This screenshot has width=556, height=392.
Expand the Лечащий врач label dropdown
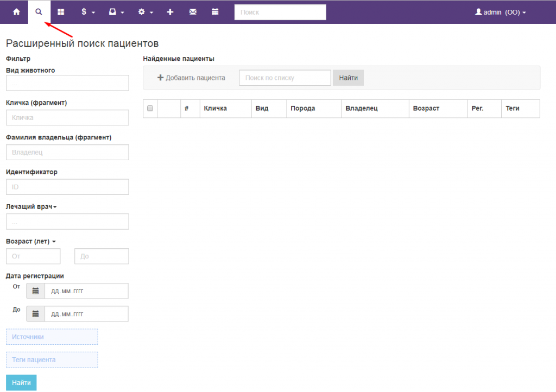point(31,207)
